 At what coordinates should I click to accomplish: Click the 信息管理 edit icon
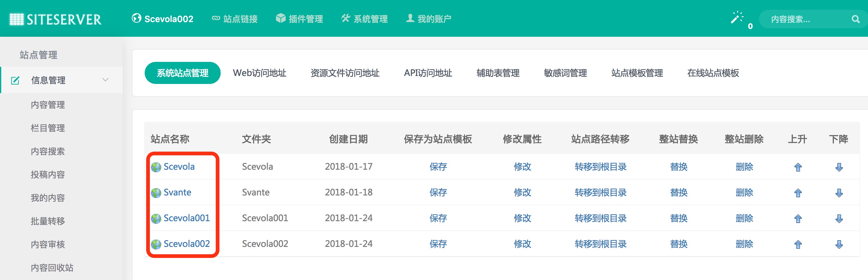[15, 80]
